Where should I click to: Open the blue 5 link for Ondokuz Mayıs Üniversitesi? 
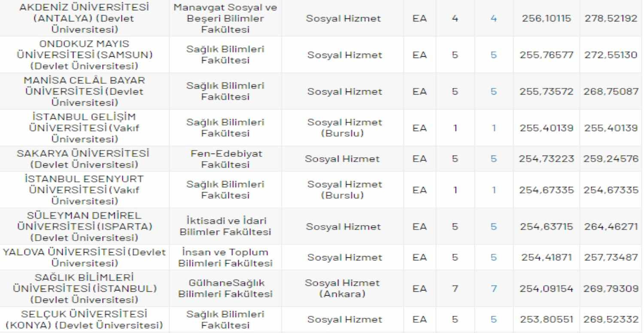[x=493, y=55]
